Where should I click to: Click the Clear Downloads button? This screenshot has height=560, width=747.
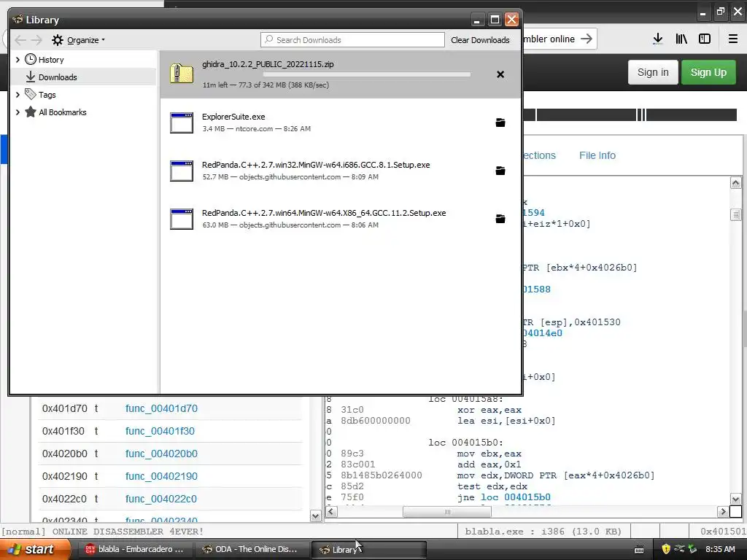(480, 40)
